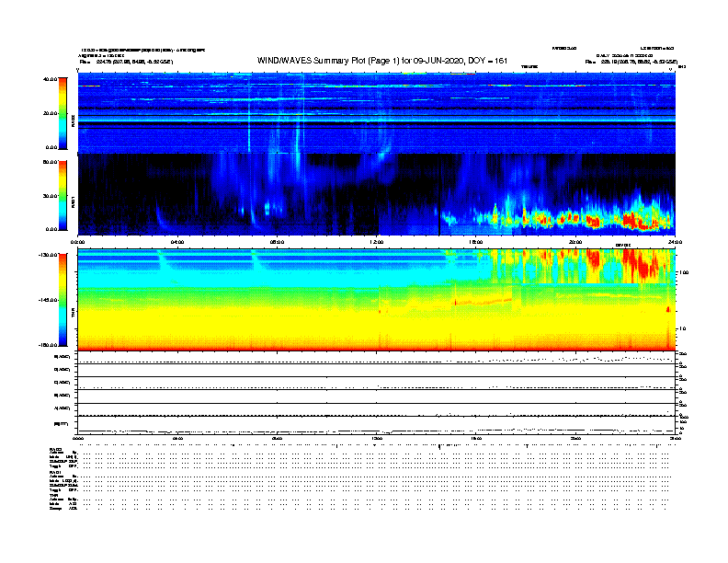Viewport: 728px width, 563px height.
Task: Click the 20.00 label on RAD2 scale
Action: [x=50, y=113]
